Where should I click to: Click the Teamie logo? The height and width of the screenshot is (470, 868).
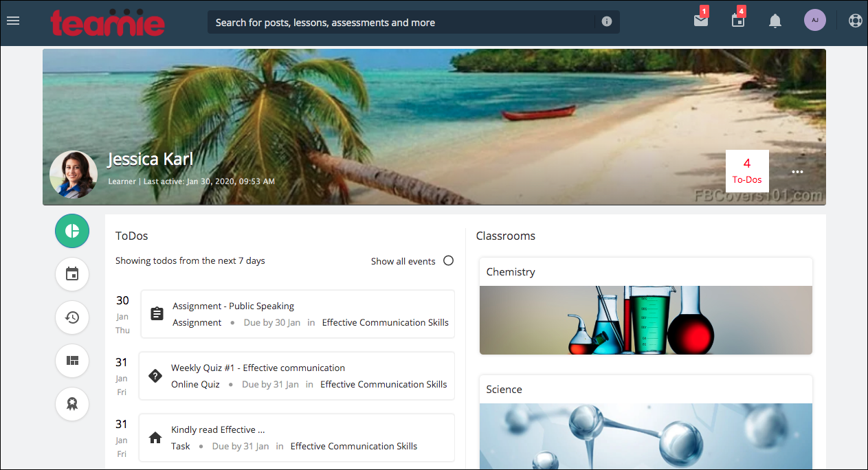click(108, 23)
